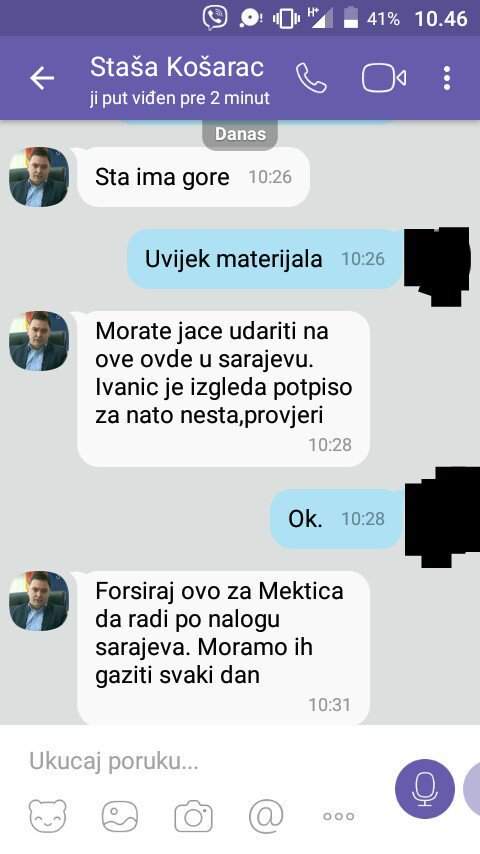Image resolution: width=480 pixels, height=854 pixels.
Task: Tap the 'Danas' date label
Action: click(240, 134)
